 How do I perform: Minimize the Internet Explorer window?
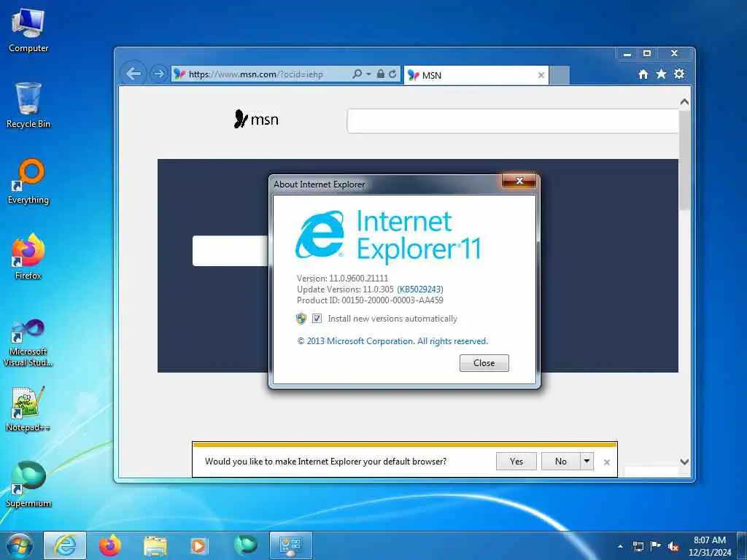click(627, 54)
